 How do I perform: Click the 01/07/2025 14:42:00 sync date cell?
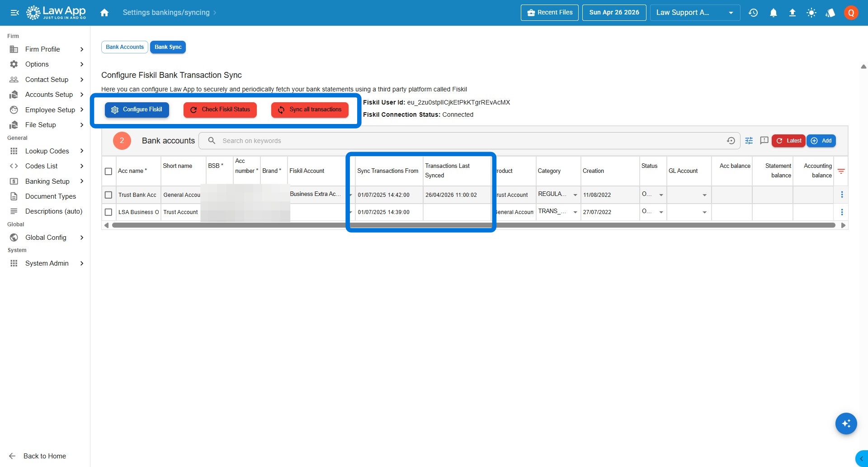389,195
